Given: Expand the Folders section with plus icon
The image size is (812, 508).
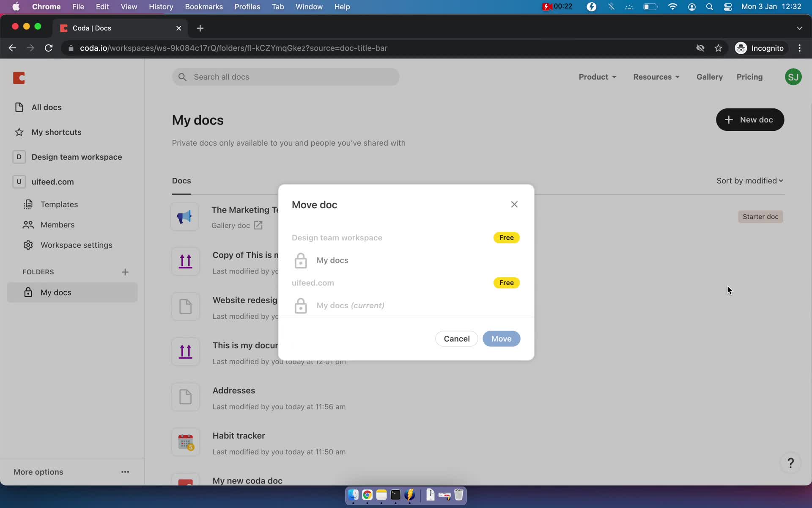Looking at the screenshot, I should coord(124,271).
